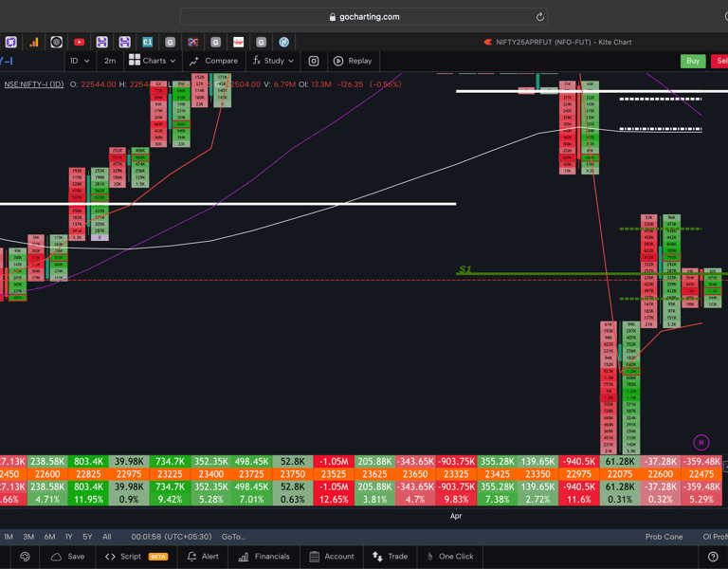Click the purple square bookmark icon
728x569 pixels.
tap(11, 43)
